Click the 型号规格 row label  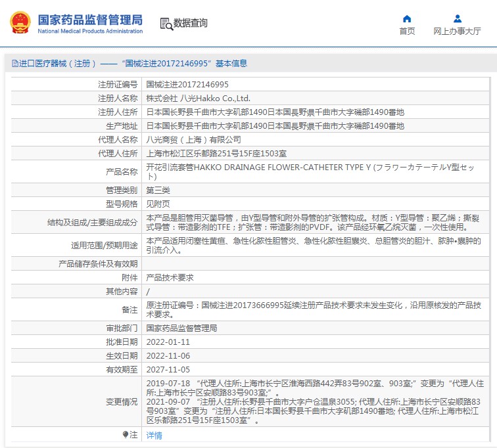[x=122, y=204]
